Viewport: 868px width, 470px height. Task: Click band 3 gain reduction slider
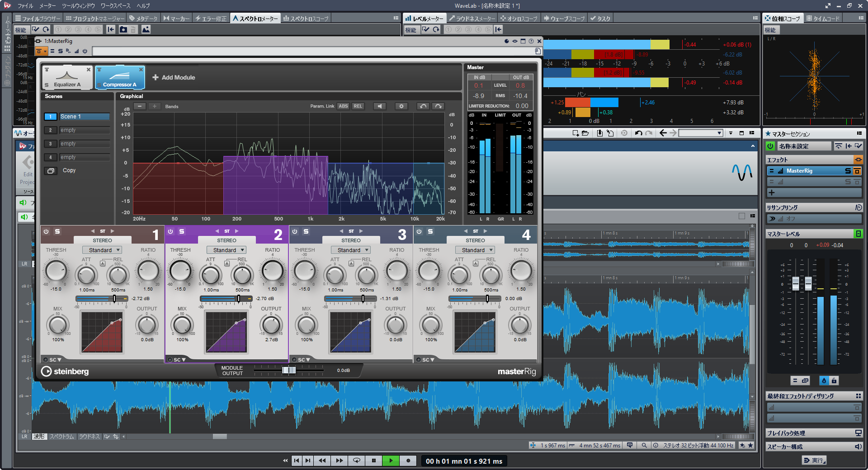click(x=350, y=299)
